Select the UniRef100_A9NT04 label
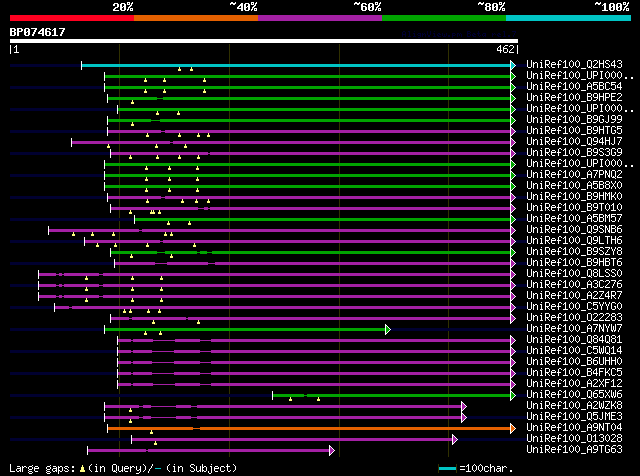 (x=574, y=428)
